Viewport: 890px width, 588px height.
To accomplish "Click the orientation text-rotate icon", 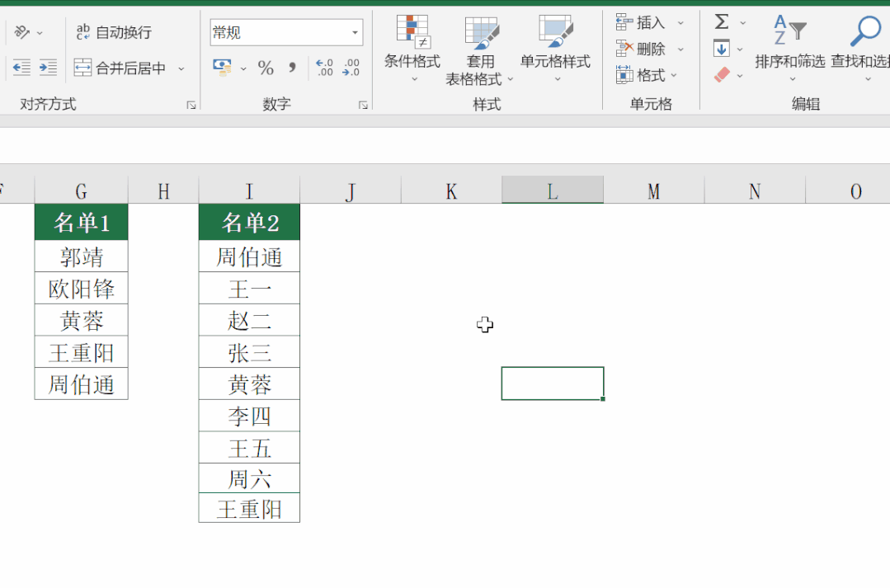I will (x=21, y=32).
